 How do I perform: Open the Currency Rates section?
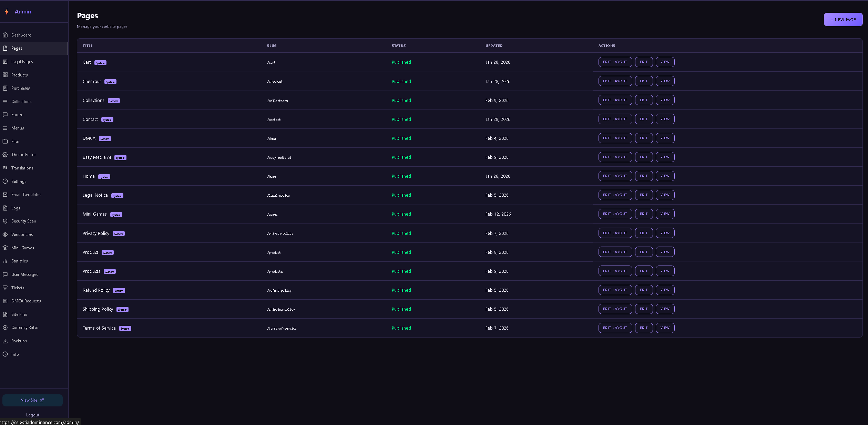(25, 327)
